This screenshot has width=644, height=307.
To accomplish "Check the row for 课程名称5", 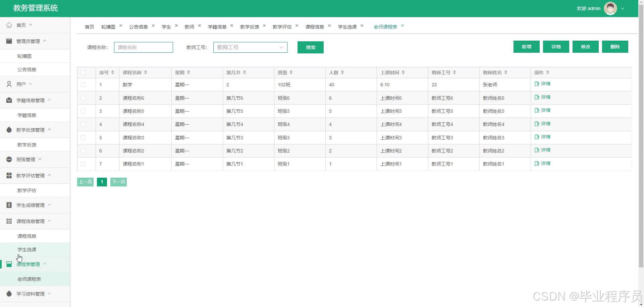I will tap(83, 111).
